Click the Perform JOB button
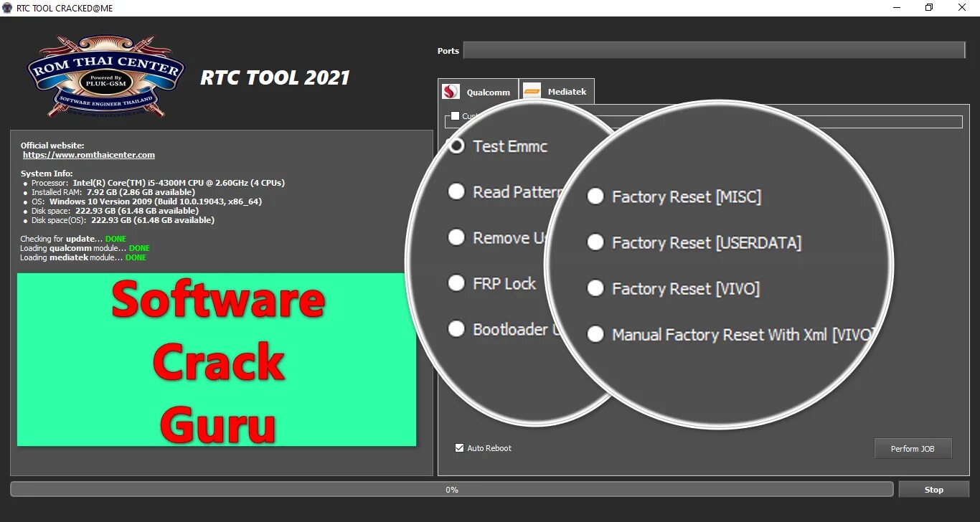This screenshot has height=522, width=980. point(913,449)
